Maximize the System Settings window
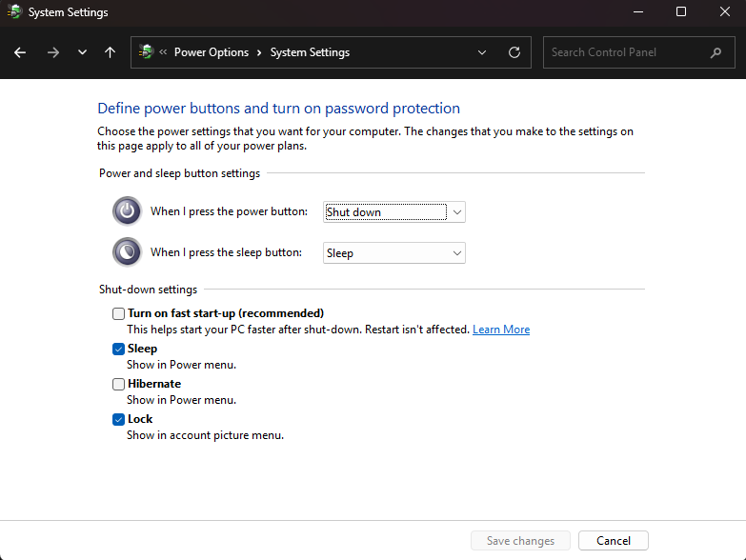The image size is (746, 560). 681,11
